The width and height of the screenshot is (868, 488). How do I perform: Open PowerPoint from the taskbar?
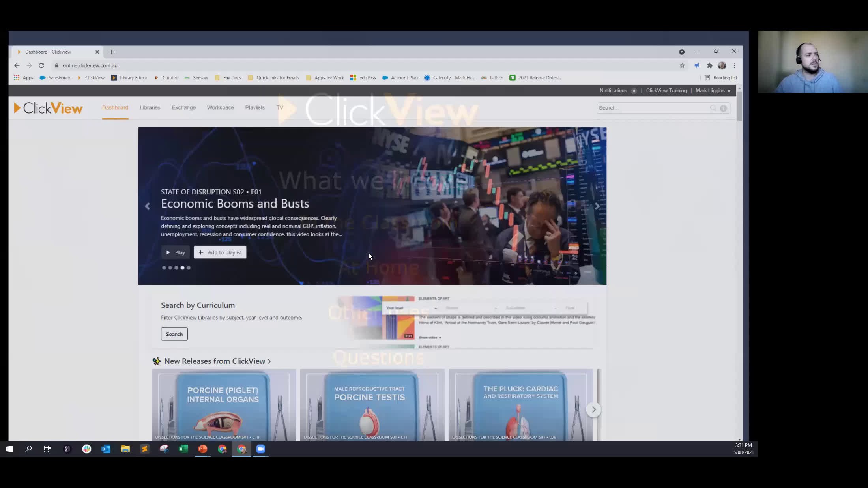tap(202, 449)
